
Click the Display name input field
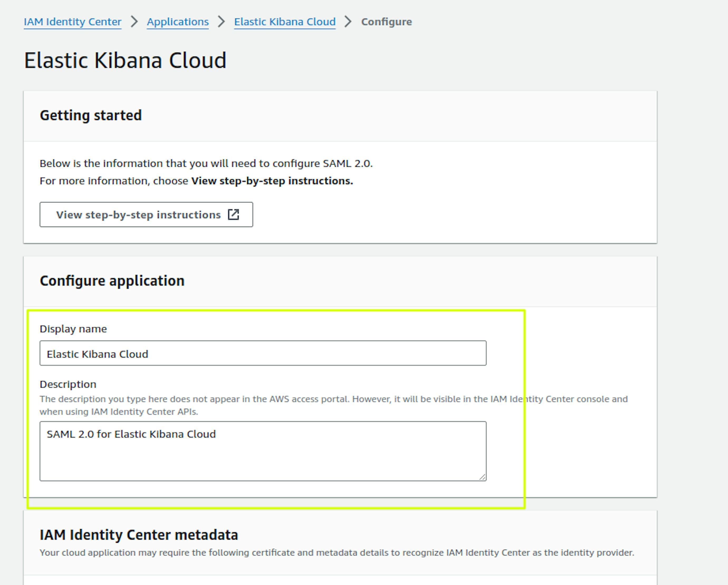pyautogui.click(x=263, y=353)
